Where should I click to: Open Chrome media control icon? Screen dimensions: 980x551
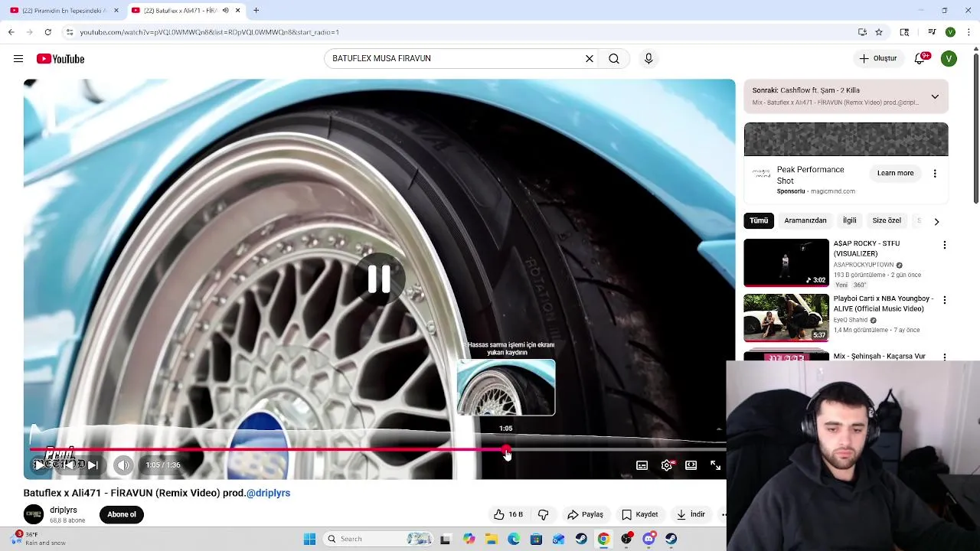(932, 32)
